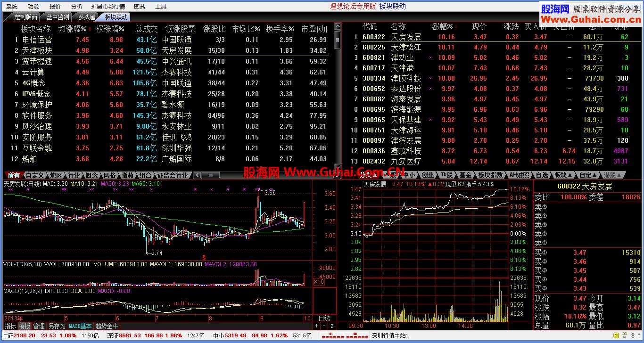Switch stock list to 板块指数 tab
Viewport: 644px width, 343px height.
pyautogui.click(x=490, y=175)
